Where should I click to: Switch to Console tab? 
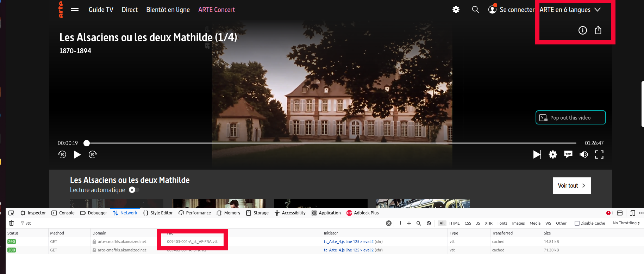(63, 213)
